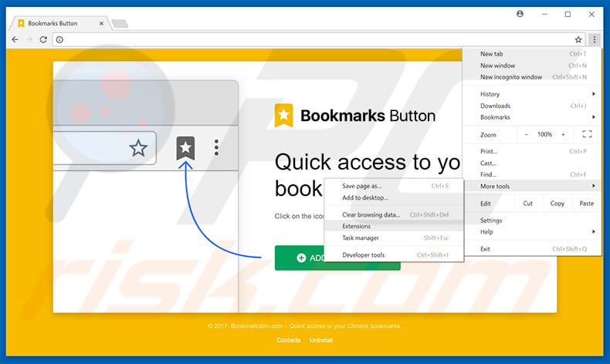Select Extensions from More tools submenu
Viewport: 610px width, 364px height.
[357, 227]
